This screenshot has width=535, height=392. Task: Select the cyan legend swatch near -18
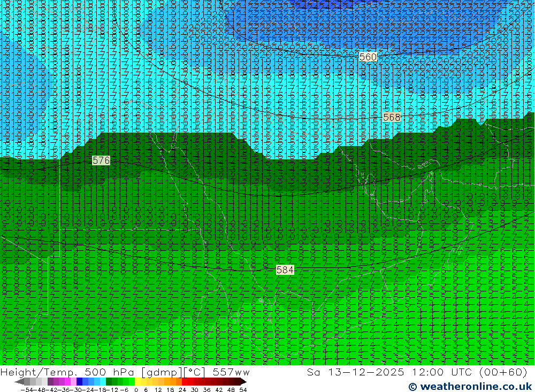(x=103, y=381)
